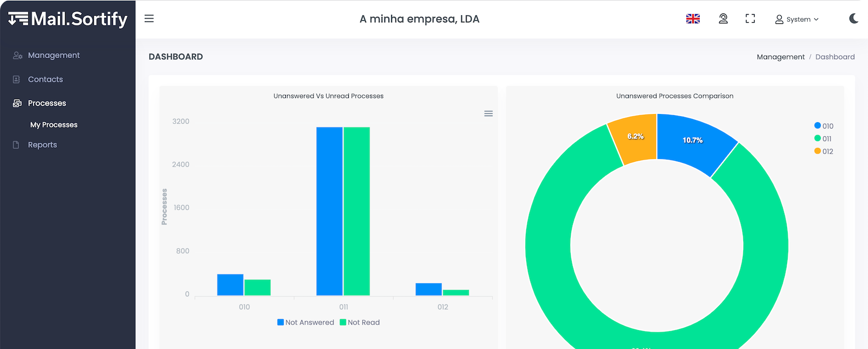Click the 012 x-axis label
The height and width of the screenshot is (349, 868).
tap(443, 307)
